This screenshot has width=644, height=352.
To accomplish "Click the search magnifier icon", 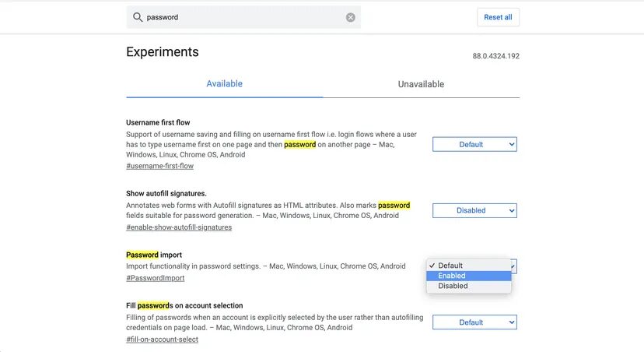I will coord(138,17).
